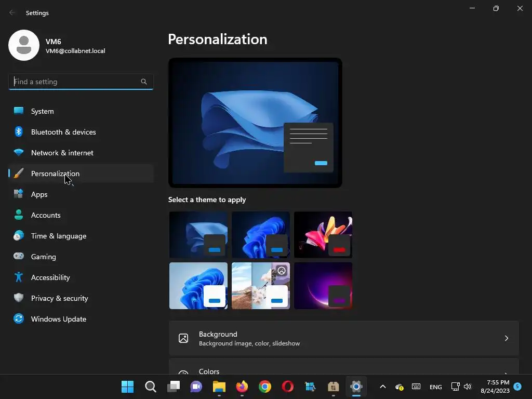Launch Firefox from the taskbar
The width and height of the screenshot is (532, 399).
242,387
